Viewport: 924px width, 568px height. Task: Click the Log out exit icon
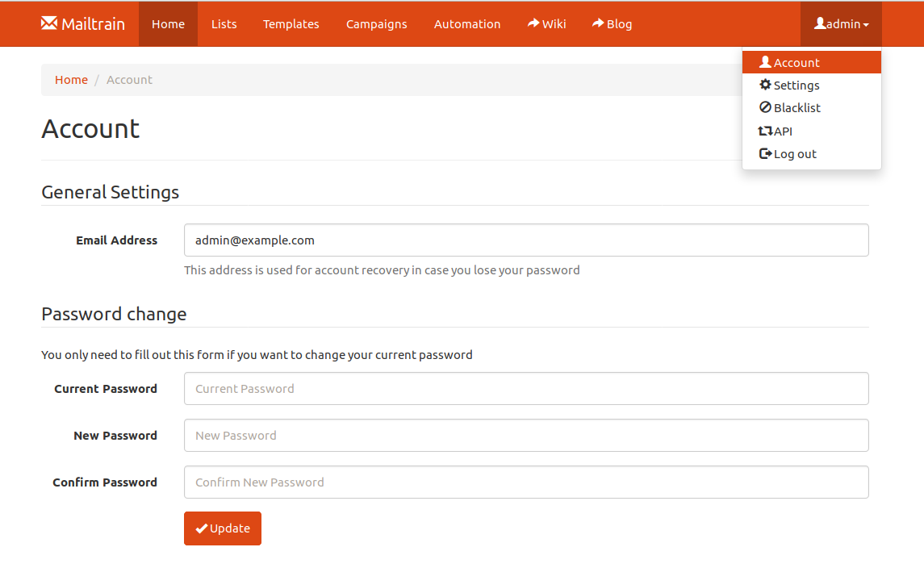coord(766,154)
